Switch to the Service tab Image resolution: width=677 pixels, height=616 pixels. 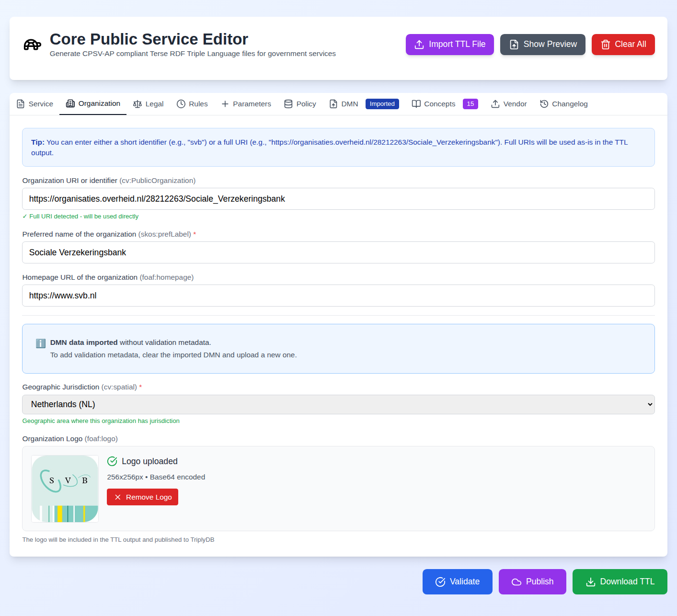35,104
